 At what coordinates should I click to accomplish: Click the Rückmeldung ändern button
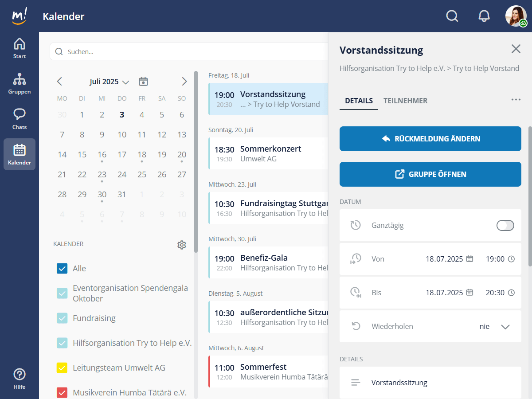point(430,139)
